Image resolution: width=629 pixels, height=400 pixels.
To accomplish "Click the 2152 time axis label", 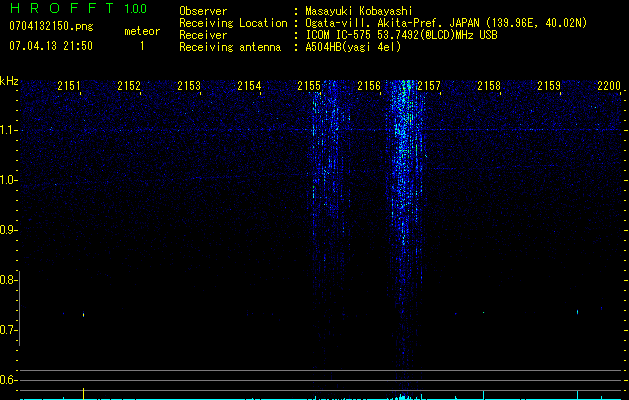I will tap(129, 85).
